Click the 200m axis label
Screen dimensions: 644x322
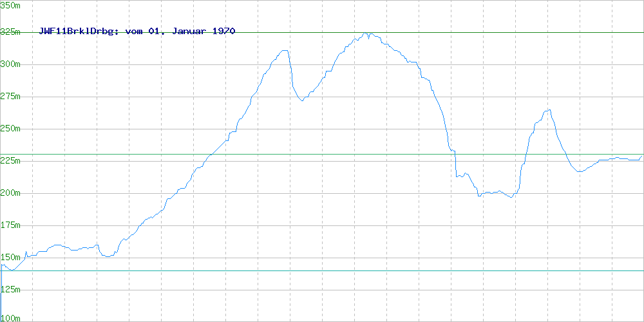pyautogui.click(x=11, y=193)
